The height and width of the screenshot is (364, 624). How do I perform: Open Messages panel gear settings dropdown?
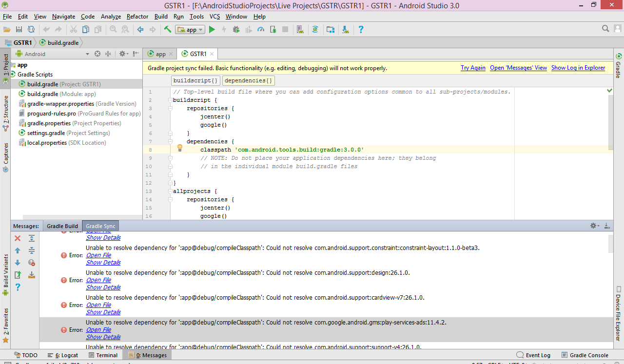pos(595,226)
